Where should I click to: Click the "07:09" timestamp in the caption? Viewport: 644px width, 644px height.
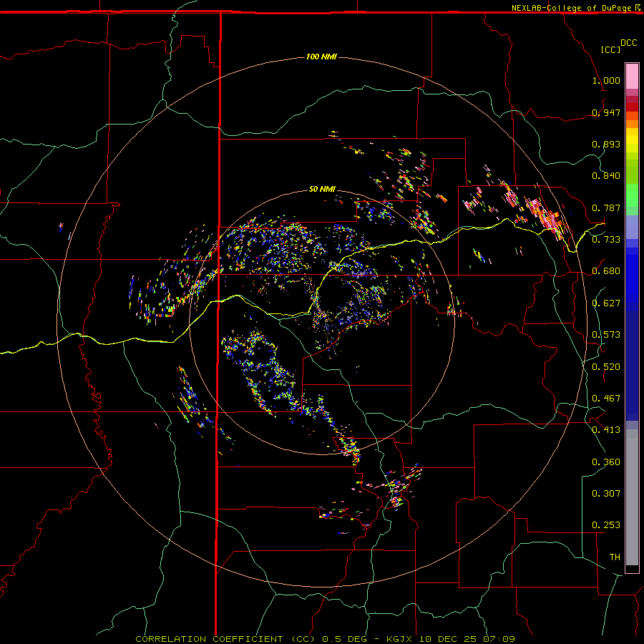click(x=499, y=639)
